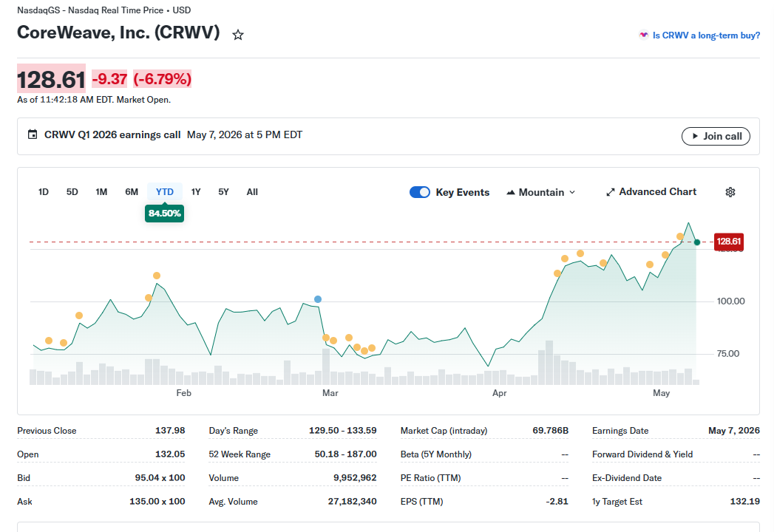This screenshot has width=774, height=532.
Task: Click the 1y Target Est value 132.19
Action: tap(745, 502)
